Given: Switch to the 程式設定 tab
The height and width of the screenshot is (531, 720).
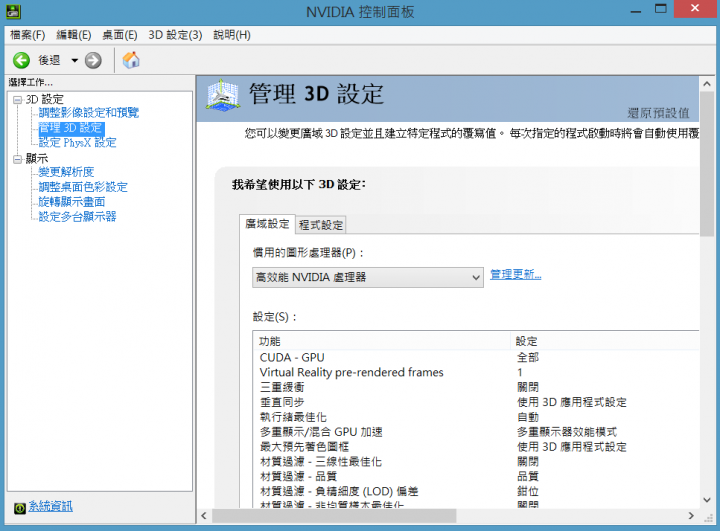Looking at the screenshot, I should [321, 225].
